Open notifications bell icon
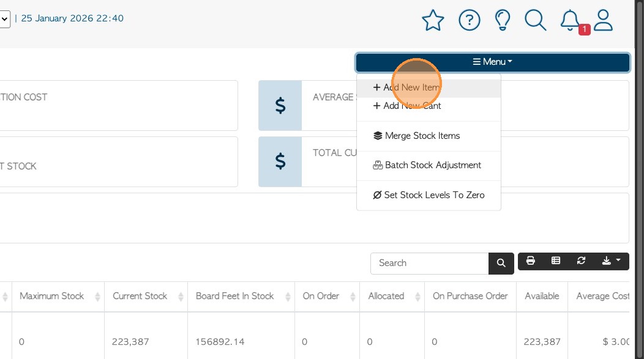The width and height of the screenshot is (644, 359). [571, 21]
